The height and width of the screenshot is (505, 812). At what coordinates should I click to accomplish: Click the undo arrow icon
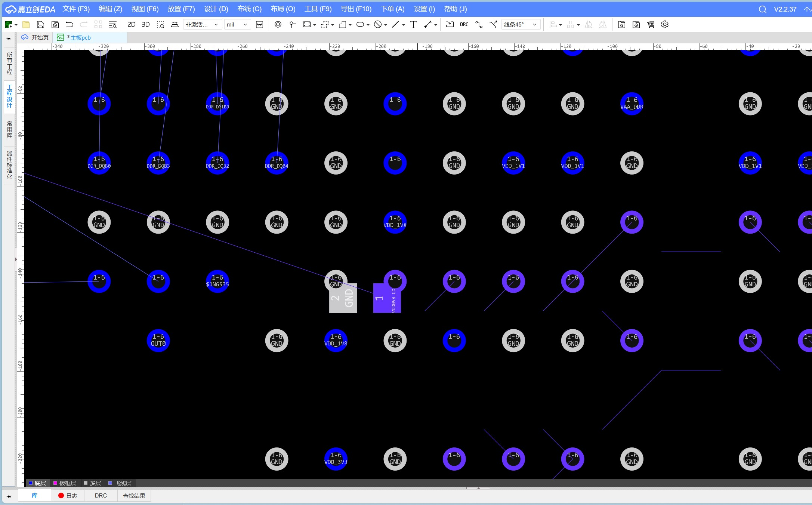click(70, 25)
